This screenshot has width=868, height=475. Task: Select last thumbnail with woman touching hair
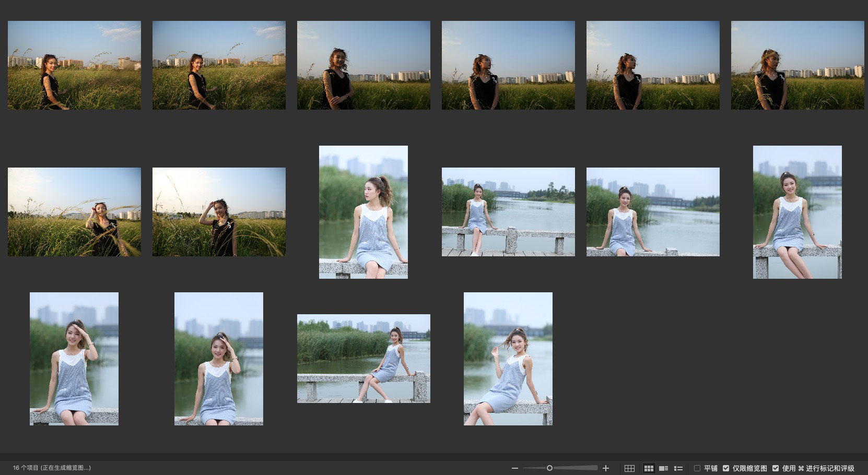508,359
